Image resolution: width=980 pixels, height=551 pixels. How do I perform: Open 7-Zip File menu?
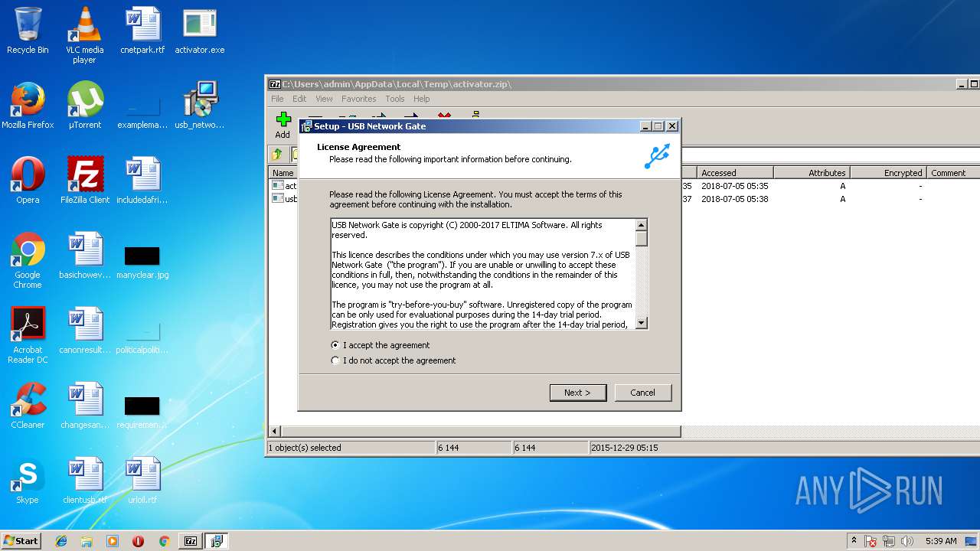tap(277, 99)
